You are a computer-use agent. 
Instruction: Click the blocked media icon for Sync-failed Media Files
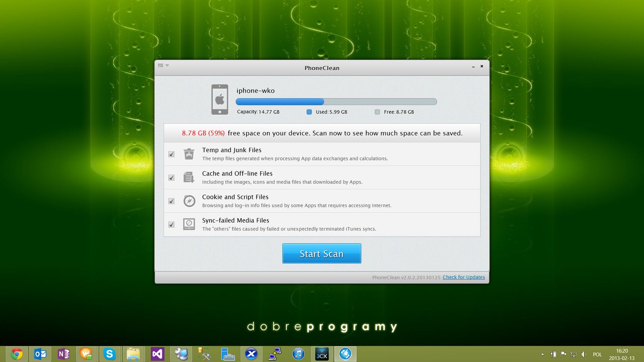pos(189,224)
